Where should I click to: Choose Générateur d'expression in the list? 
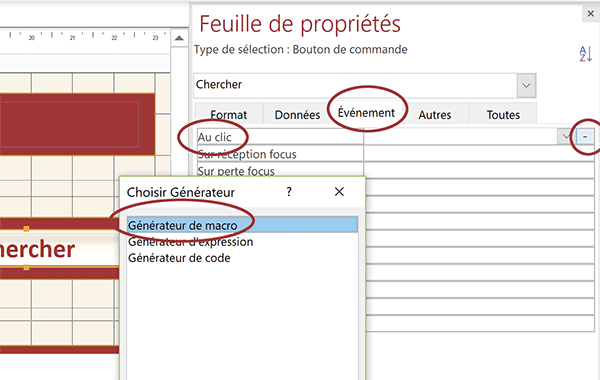[x=191, y=242]
